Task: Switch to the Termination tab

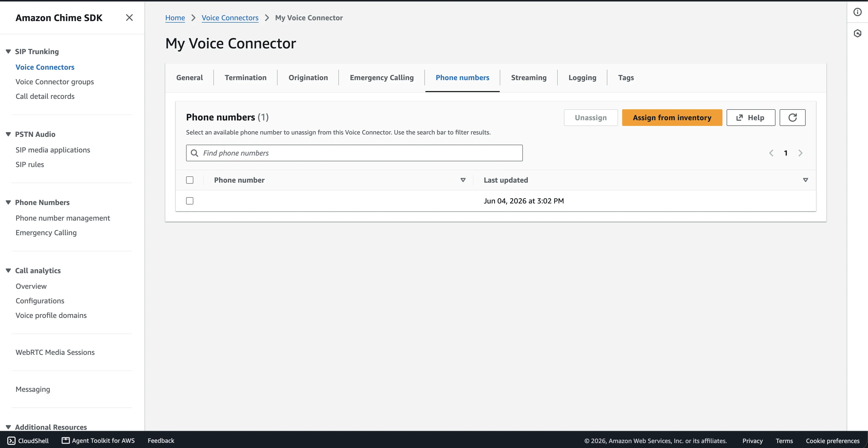Action: click(246, 78)
